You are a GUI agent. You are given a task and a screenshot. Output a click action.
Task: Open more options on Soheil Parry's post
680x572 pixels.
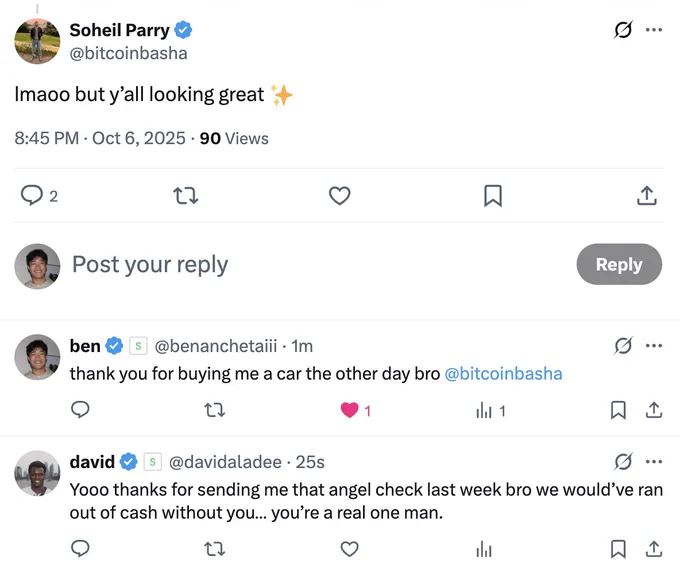click(x=654, y=30)
